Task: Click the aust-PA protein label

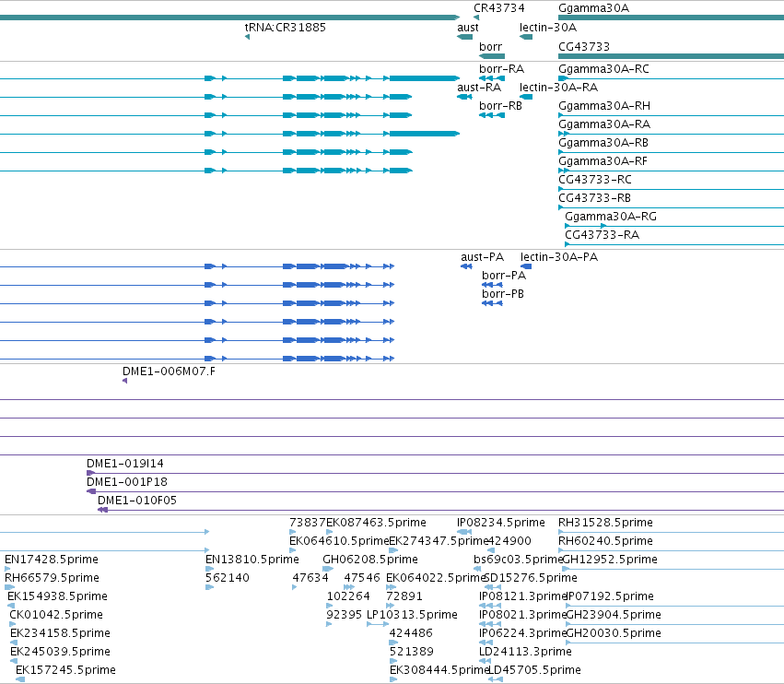Action: tap(482, 256)
